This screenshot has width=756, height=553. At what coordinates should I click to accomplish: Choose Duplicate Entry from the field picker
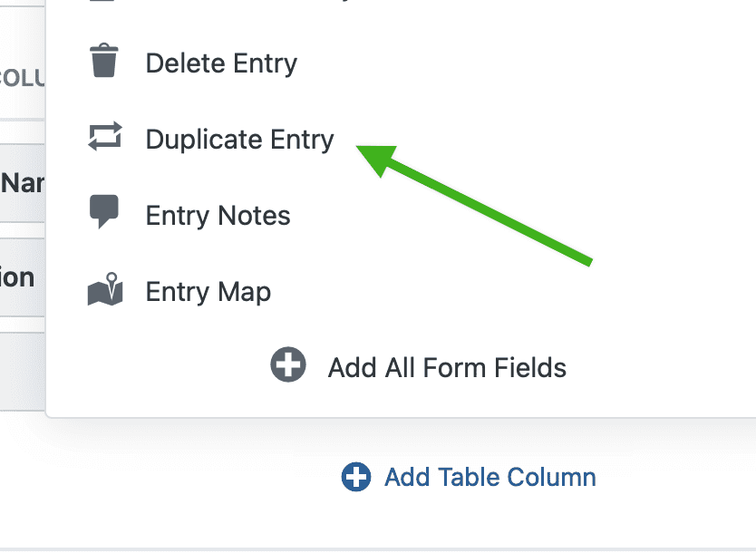point(238,139)
